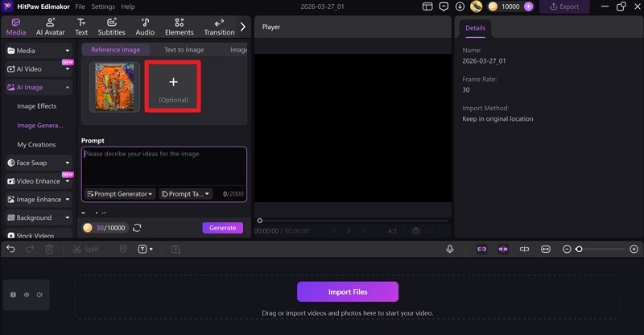Click the zoom in plus icon on timeline
Viewport: 644px width, 335px height.
pyautogui.click(x=634, y=250)
